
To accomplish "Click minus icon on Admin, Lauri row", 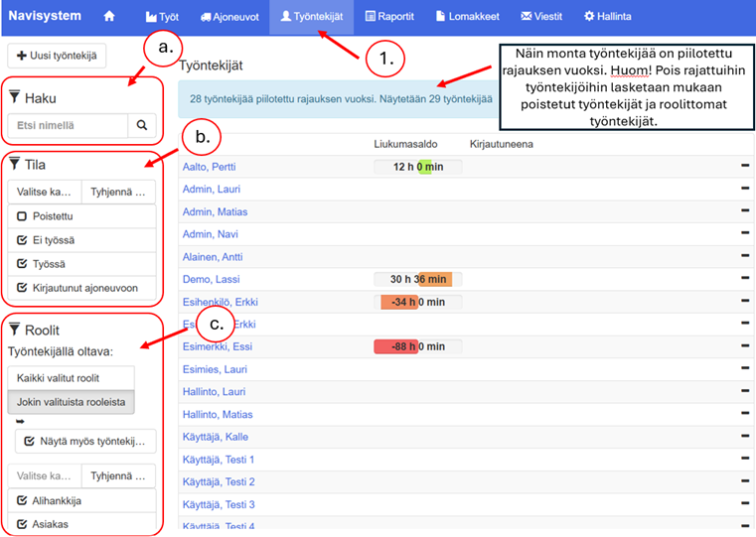I will pos(744,190).
